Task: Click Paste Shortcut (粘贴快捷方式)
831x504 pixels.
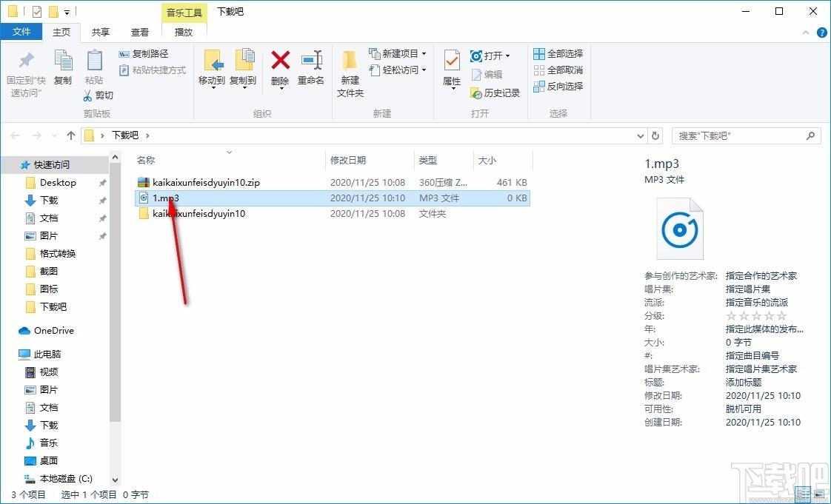Action: coord(152,70)
